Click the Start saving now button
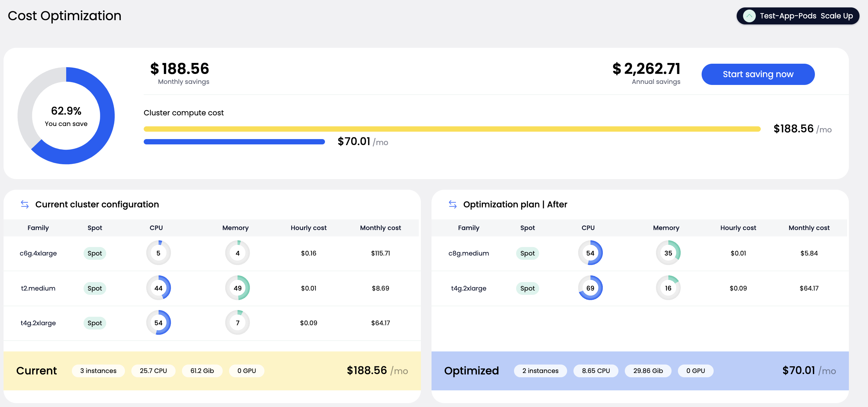 tap(758, 74)
